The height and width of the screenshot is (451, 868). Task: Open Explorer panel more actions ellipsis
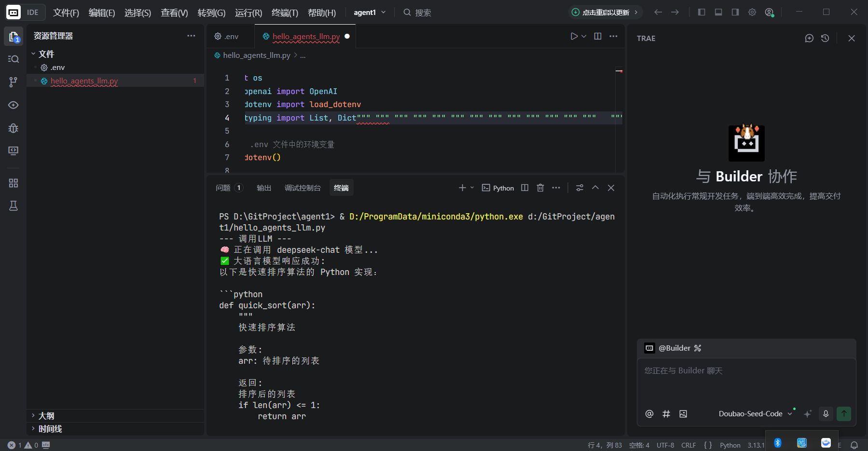coord(191,36)
